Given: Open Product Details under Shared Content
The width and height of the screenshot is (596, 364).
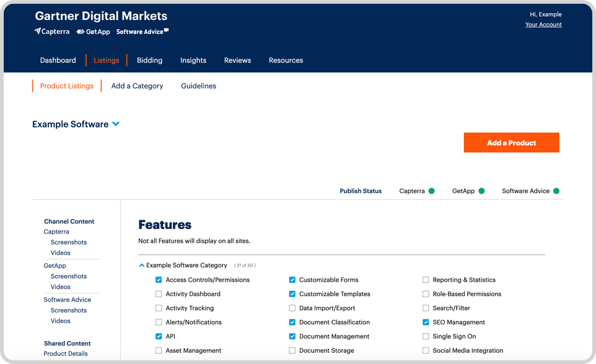Looking at the screenshot, I should tap(66, 353).
